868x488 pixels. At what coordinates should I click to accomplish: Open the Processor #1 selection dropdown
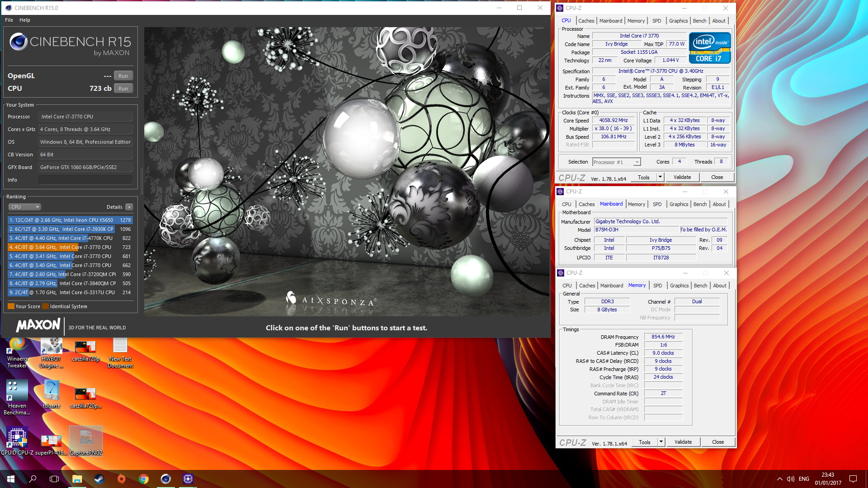click(x=617, y=162)
